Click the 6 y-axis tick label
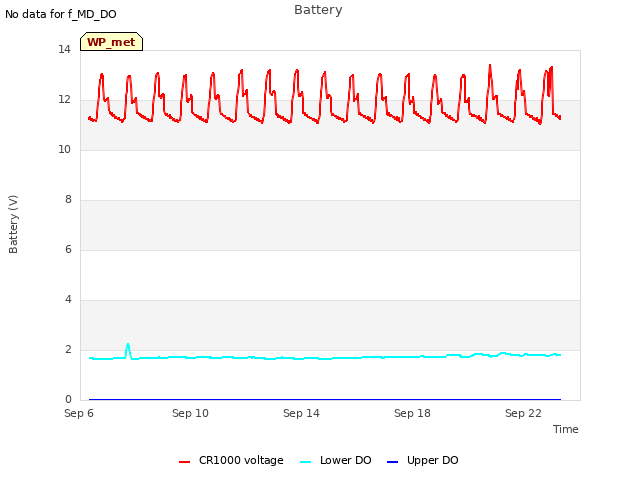 tap(68, 250)
